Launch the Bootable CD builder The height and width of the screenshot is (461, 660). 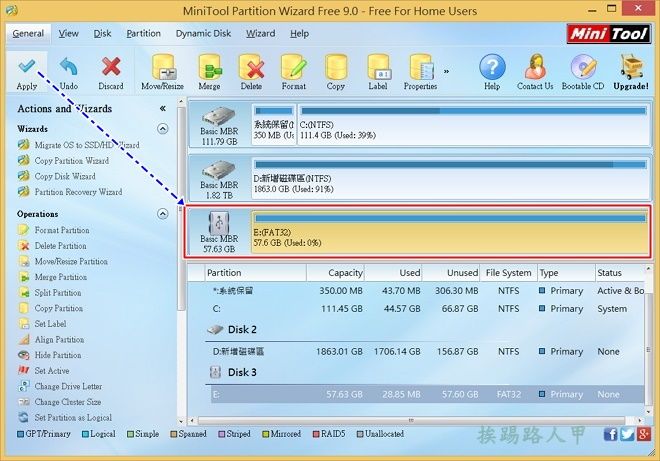pyautogui.click(x=583, y=72)
